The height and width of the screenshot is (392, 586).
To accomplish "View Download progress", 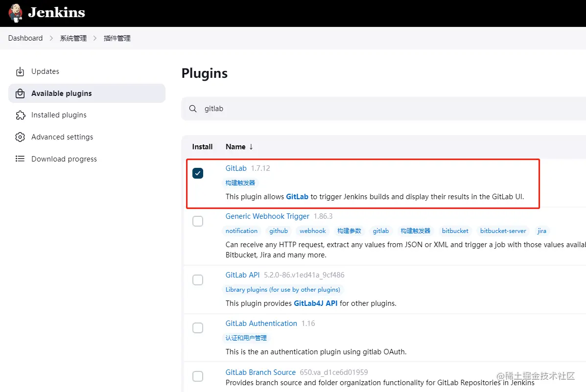I will tap(64, 159).
